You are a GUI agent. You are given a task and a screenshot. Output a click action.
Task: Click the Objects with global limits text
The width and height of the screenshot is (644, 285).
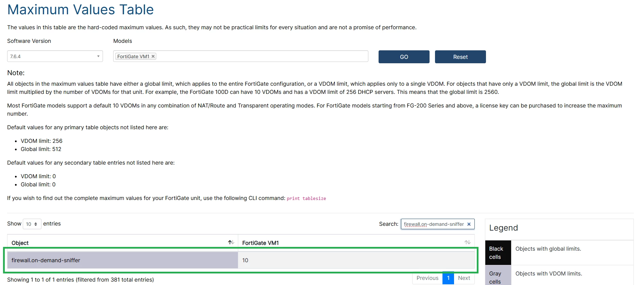click(x=548, y=249)
